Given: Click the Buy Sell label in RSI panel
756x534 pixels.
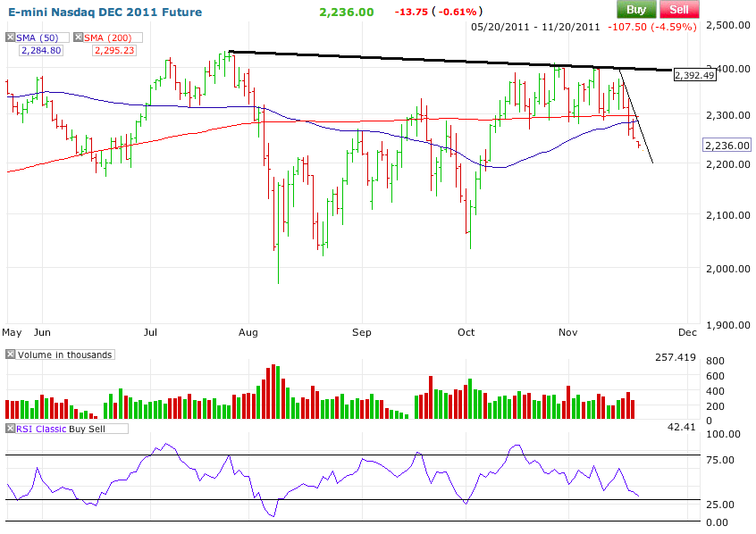Looking at the screenshot, I should (87, 429).
